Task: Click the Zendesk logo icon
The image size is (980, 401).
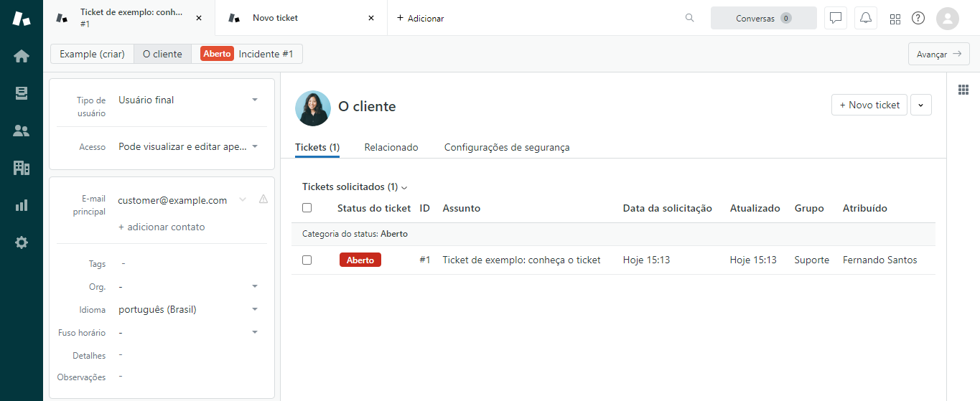Action: 22,19
